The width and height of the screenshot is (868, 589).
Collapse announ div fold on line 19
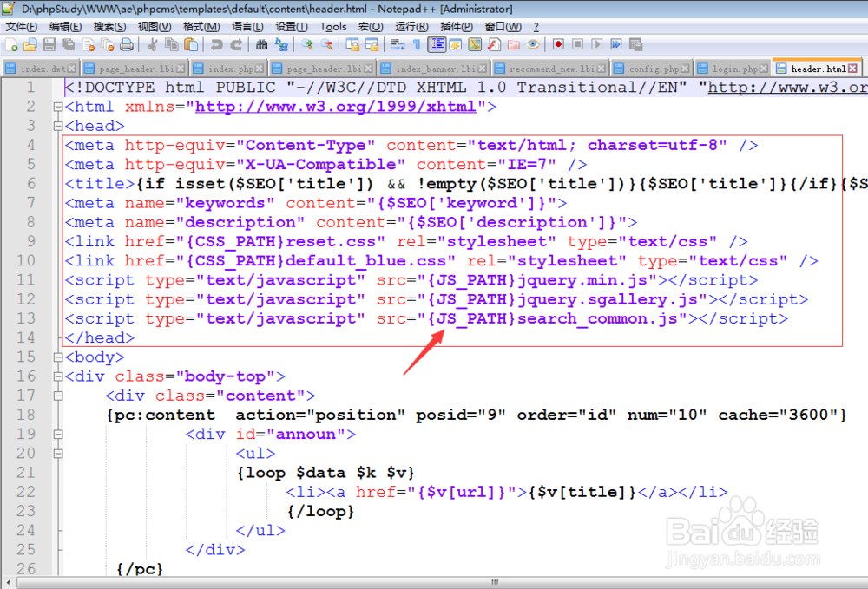coord(57,434)
